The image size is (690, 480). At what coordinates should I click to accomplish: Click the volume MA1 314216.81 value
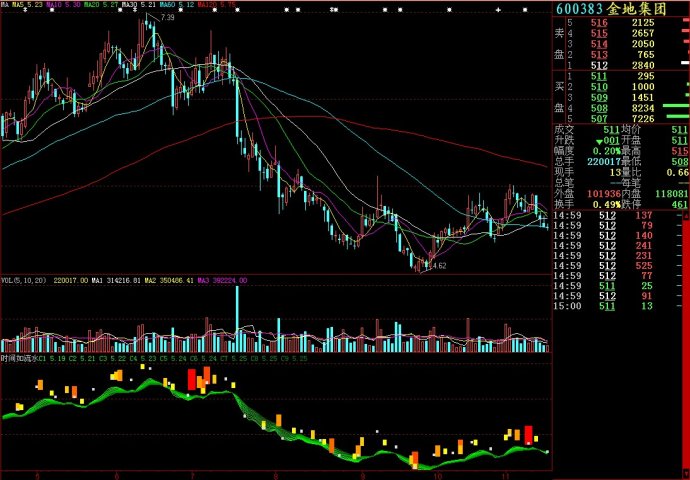tap(117, 280)
